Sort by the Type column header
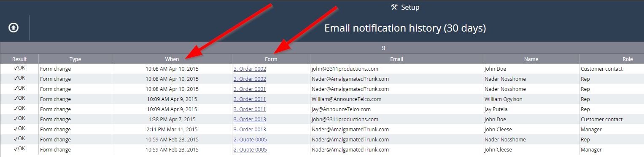Viewport: 644px width, 157px height. click(75, 59)
